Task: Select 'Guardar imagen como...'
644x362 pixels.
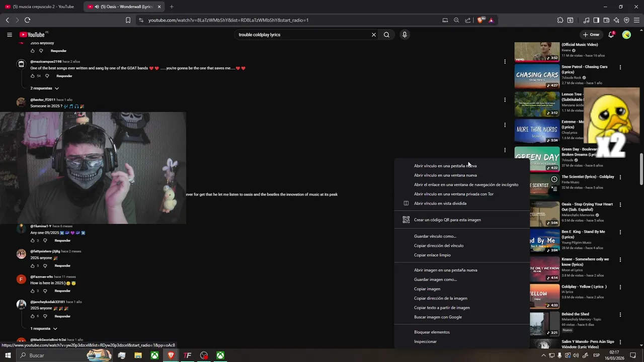Action: pos(461,280)
